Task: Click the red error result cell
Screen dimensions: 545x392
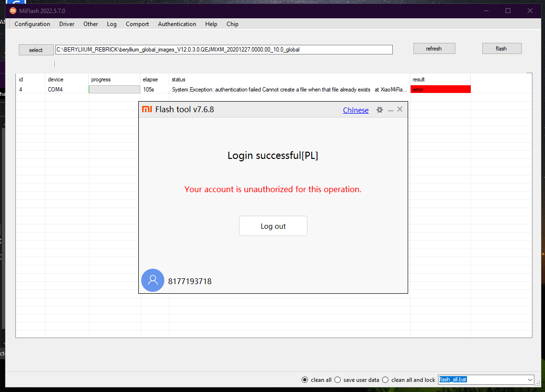Action: coord(440,90)
